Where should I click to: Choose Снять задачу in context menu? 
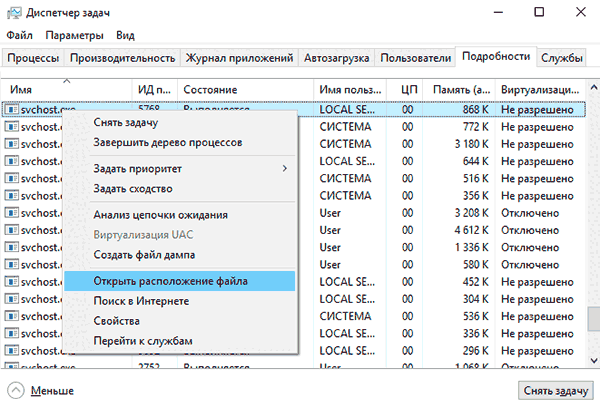(x=180, y=122)
